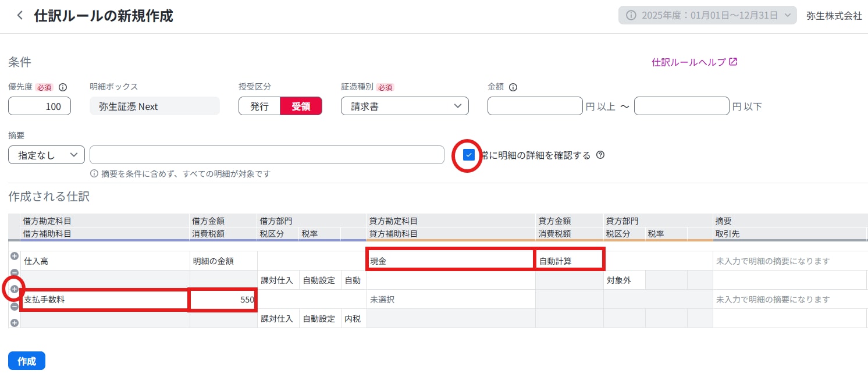Click the 内税 cell in the 支払手数料 entry
This screenshot has width=868, height=377.
(x=354, y=319)
